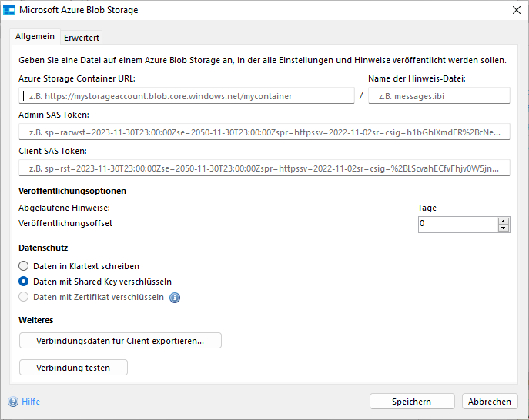529x420 pixels.
Task: Cancel dialog with Abbrechen button
Action: click(x=490, y=402)
